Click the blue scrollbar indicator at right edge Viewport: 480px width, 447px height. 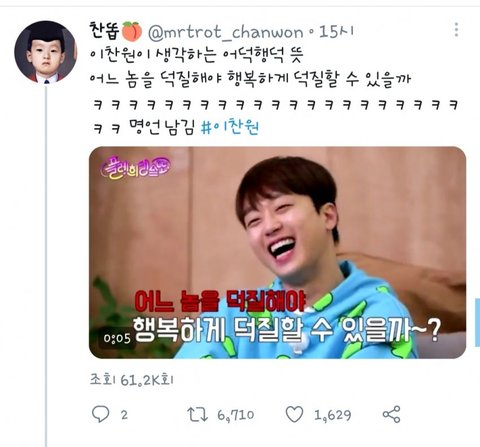477,322
